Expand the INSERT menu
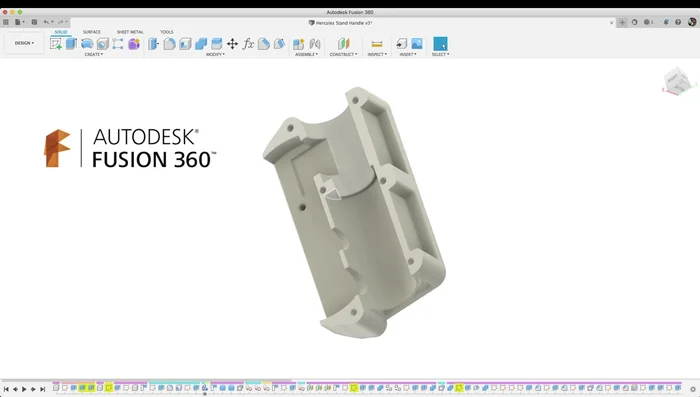 tap(408, 54)
